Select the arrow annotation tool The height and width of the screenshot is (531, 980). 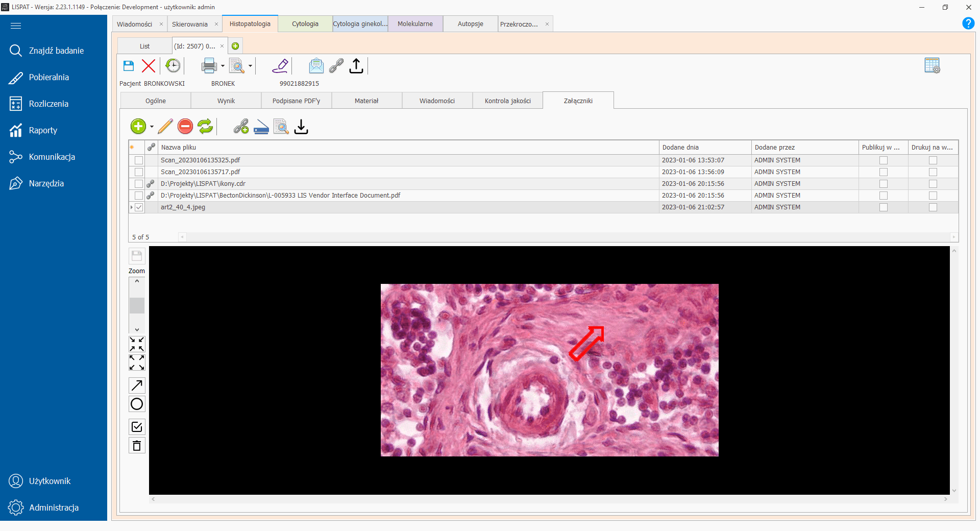tap(137, 385)
